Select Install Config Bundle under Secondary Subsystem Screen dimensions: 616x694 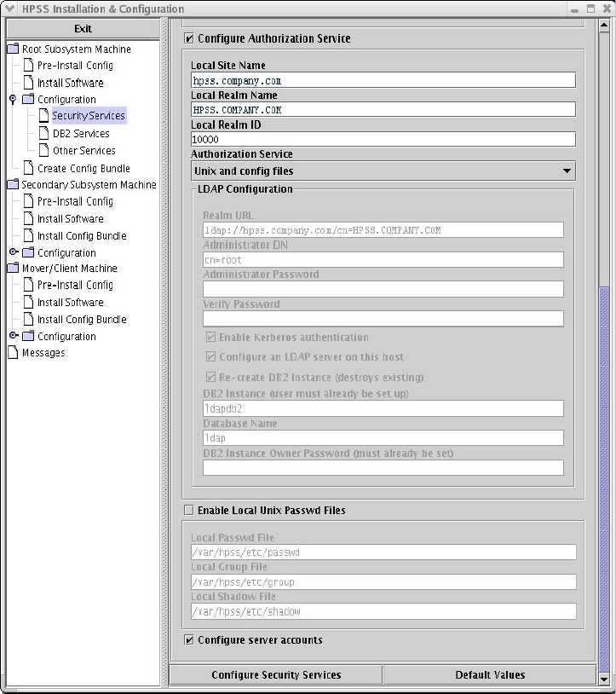tap(82, 236)
